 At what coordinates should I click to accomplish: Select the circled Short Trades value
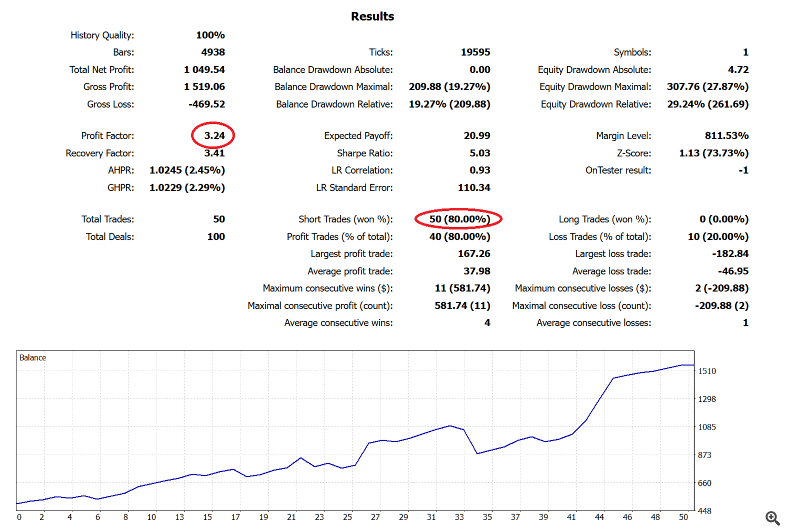click(x=459, y=219)
